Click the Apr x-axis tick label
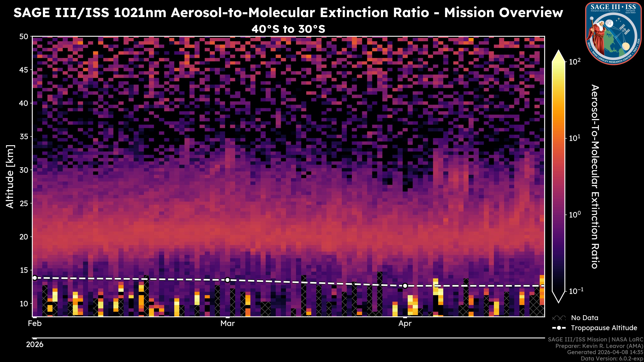Viewport: 644px width, 362px height. click(x=405, y=323)
